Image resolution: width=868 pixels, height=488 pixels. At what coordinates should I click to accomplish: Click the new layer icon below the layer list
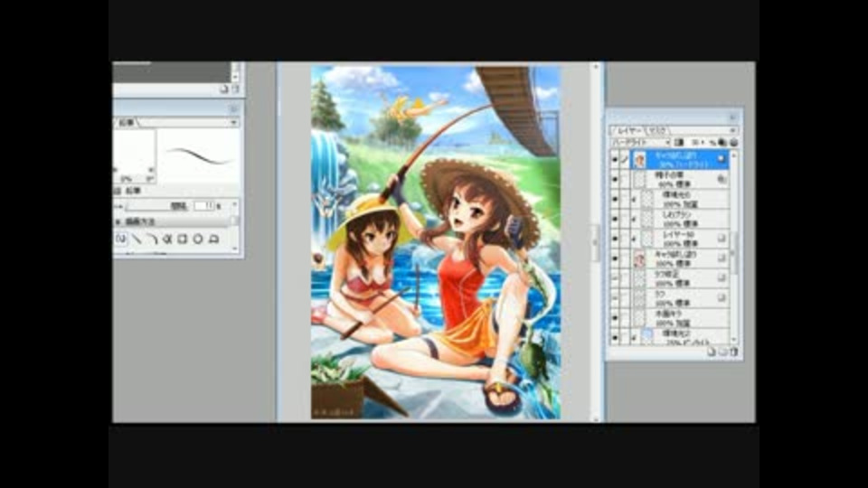712,352
